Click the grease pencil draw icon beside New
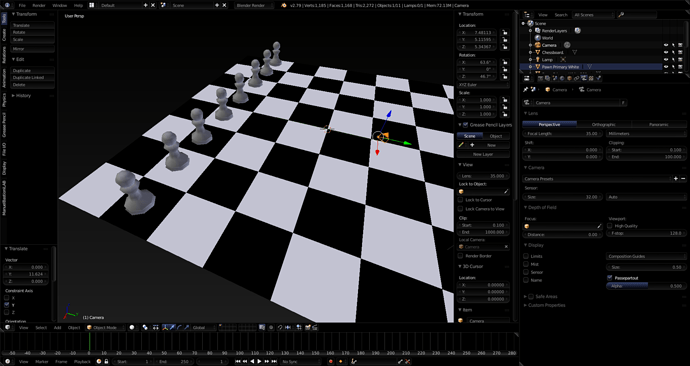Image resolution: width=690 pixels, height=366 pixels. click(x=462, y=145)
